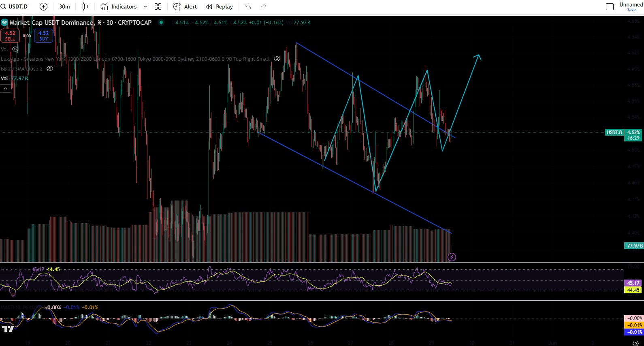Image resolution: width=644 pixels, height=346 pixels.
Task: Click the TradingView logo
Action: (x=8, y=329)
